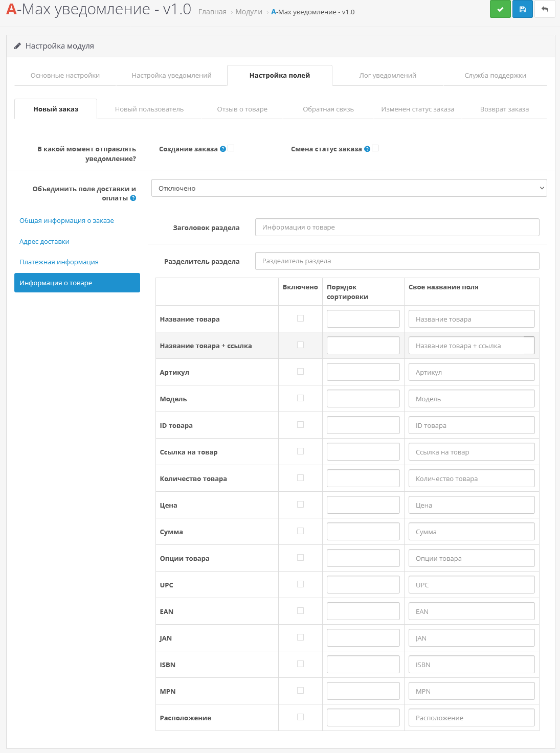The height and width of the screenshot is (753, 560).
Task: Click help icon beside Объединить поле доставки и оплаты
Action: [x=133, y=198]
